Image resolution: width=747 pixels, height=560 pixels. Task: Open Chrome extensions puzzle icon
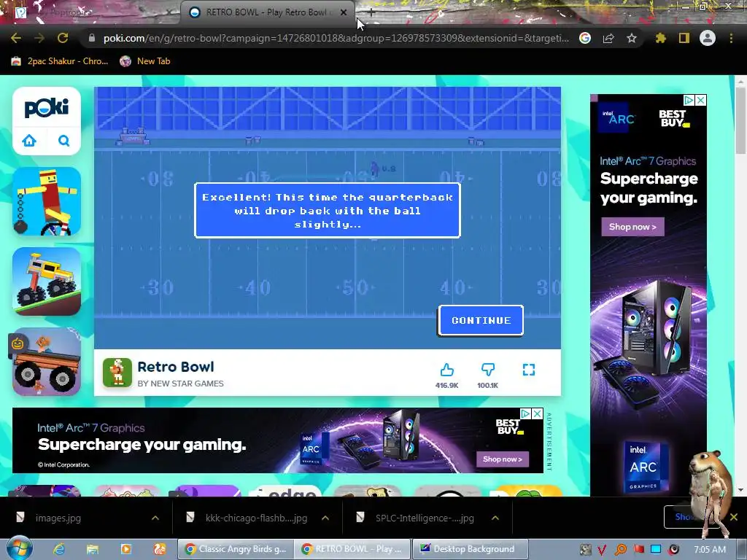661,38
